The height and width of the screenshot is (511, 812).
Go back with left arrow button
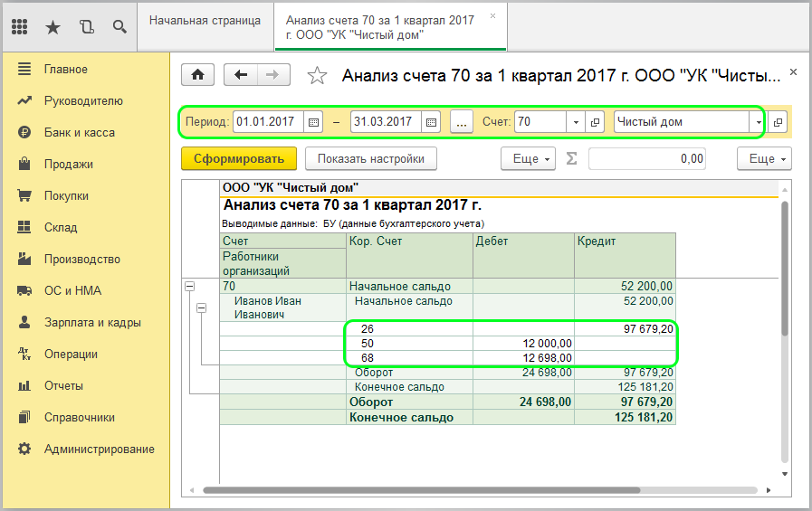[241, 75]
